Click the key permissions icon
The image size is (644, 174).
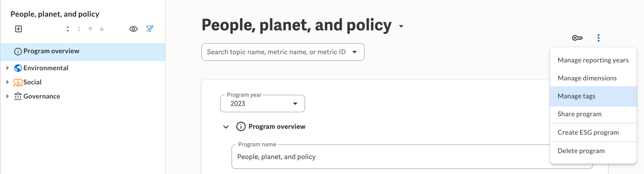click(577, 38)
